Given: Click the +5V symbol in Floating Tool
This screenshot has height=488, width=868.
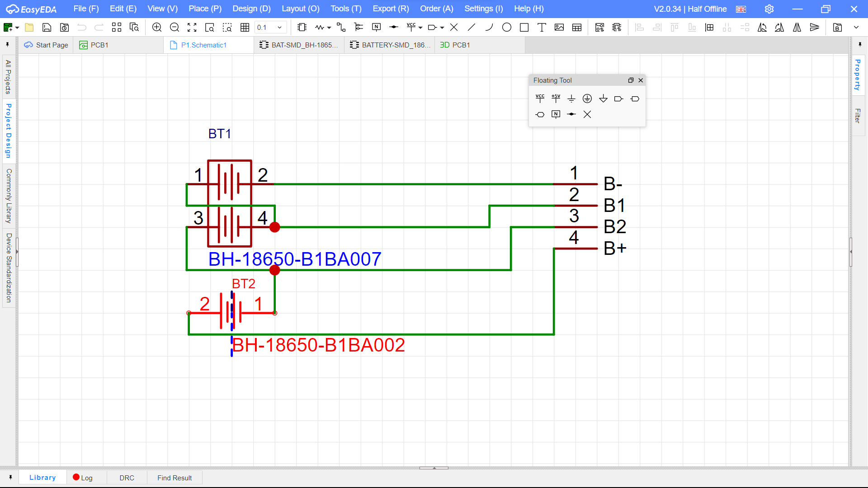Looking at the screenshot, I should [556, 99].
